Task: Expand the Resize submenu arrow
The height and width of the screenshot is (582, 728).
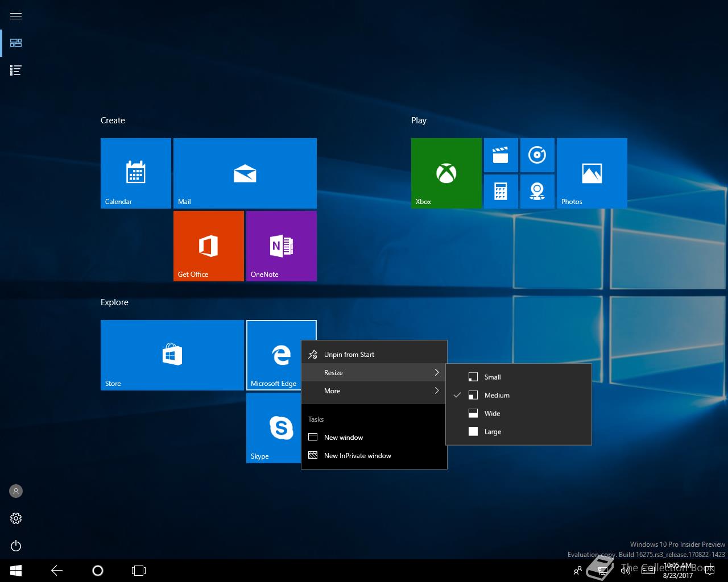Action: 437,372
